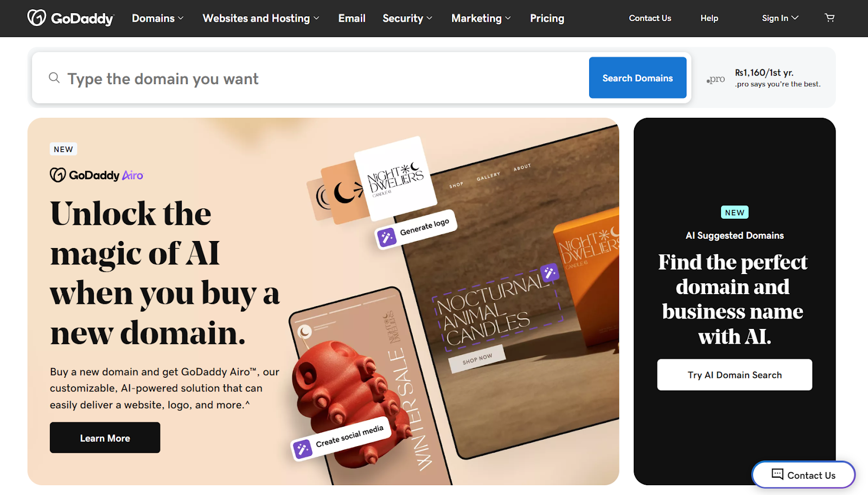Click the wand icon beside Create social media
The height and width of the screenshot is (495, 868).
(303, 448)
